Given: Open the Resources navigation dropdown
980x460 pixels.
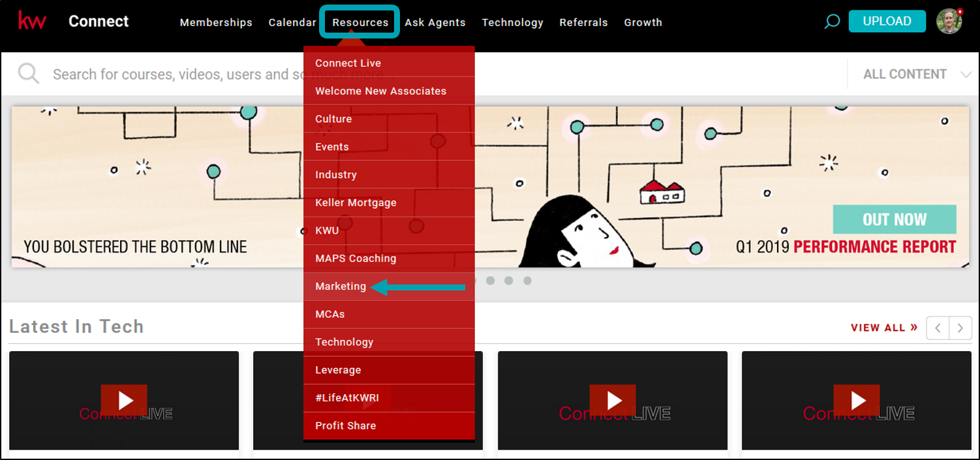Looking at the screenshot, I should [359, 22].
